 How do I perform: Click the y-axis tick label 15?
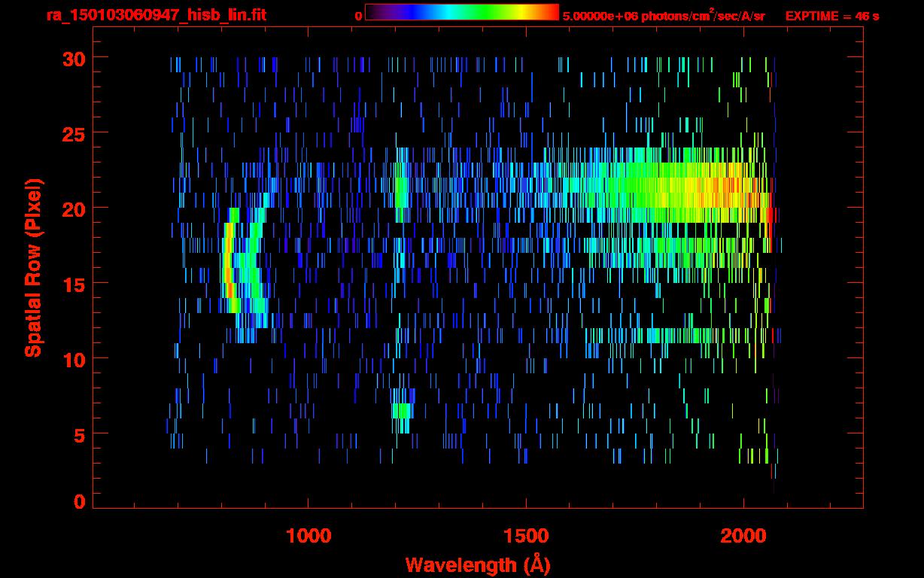coord(74,284)
